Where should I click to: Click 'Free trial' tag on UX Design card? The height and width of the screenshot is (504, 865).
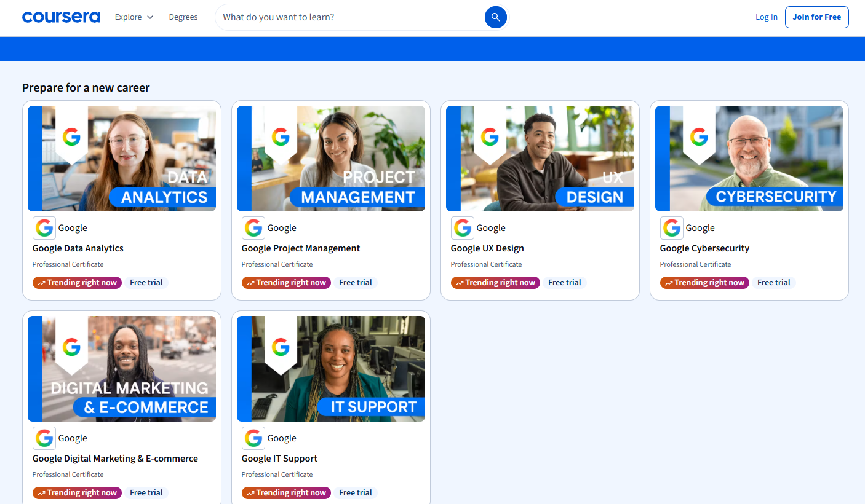point(565,283)
